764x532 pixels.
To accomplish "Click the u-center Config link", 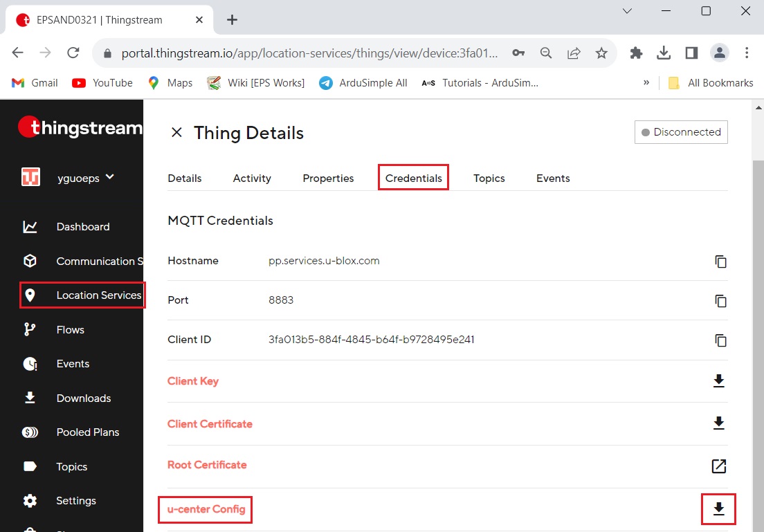I will (x=206, y=510).
